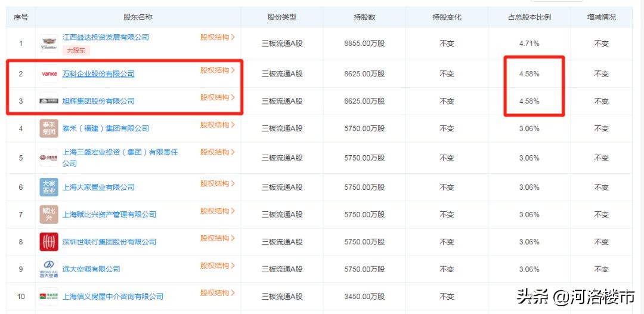The width and height of the screenshot is (644, 314).
Task: Click the Cadillac logo of 江西益达投资发展有限公司
Action: tap(49, 44)
